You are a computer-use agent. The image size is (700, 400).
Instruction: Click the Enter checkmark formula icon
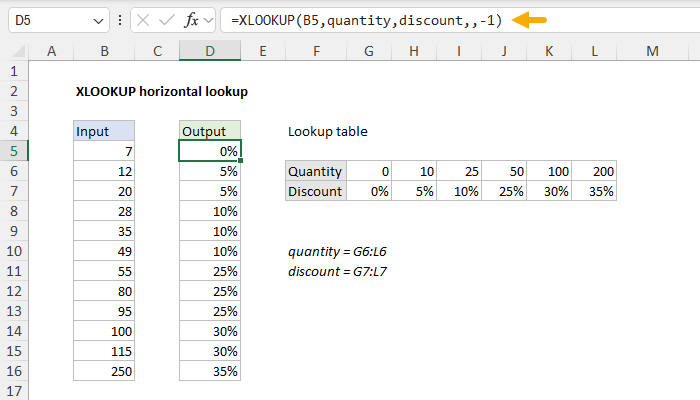point(167,20)
